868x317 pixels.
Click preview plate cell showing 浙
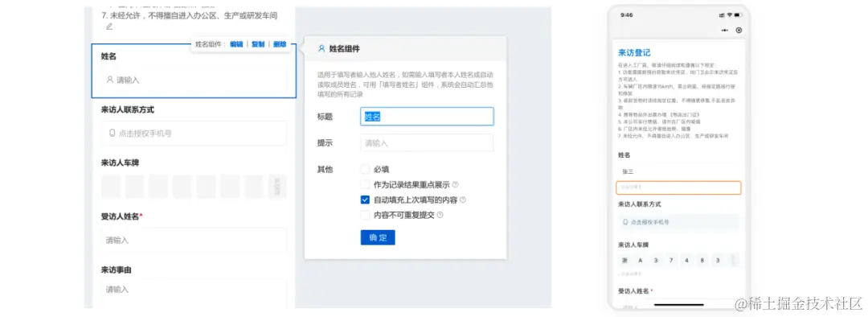click(625, 261)
